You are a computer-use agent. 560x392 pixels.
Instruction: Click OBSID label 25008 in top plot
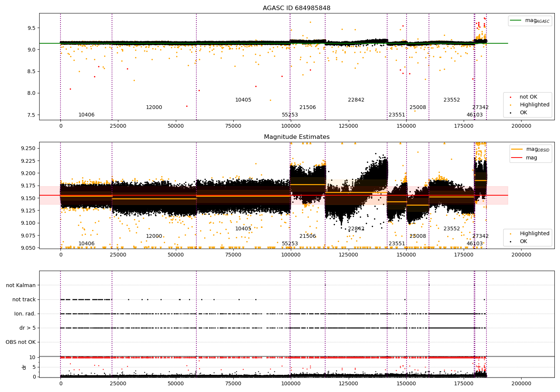tap(418, 108)
